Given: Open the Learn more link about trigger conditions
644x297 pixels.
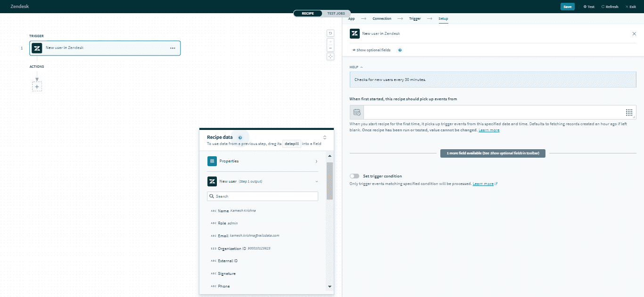Looking at the screenshot, I should (x=483, y=183).
